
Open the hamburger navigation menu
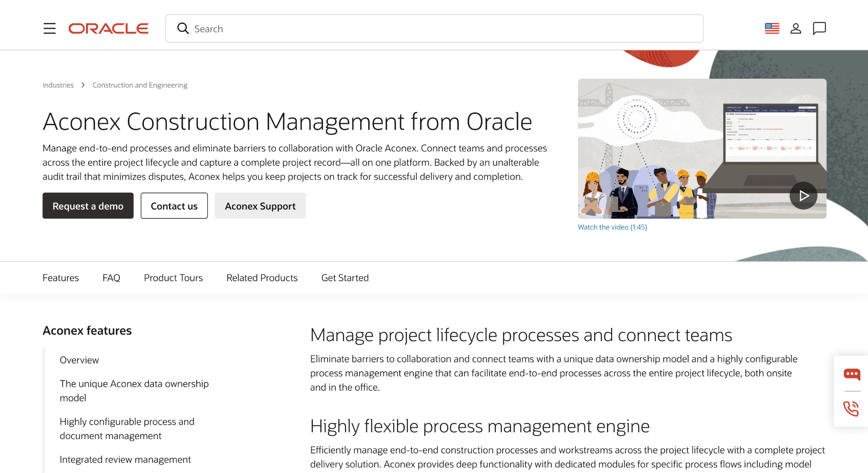point(50,28)
